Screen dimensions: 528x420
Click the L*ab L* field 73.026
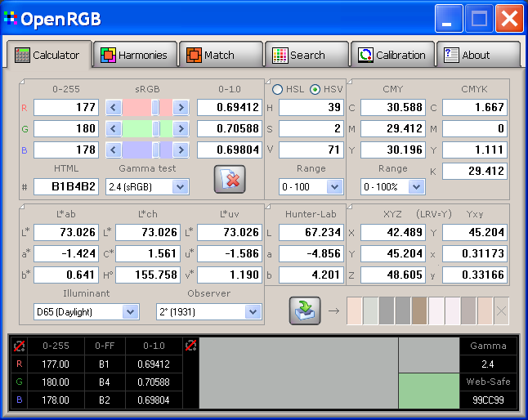[66, 232]
